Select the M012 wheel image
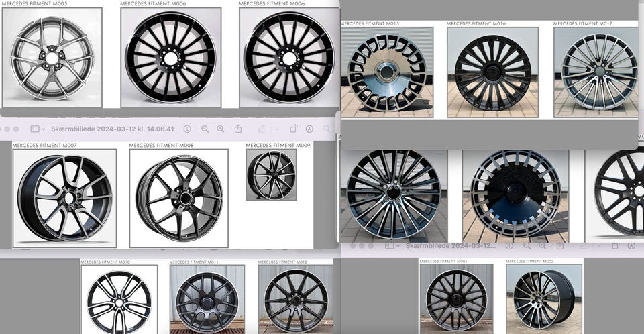644x334 pixels. pos(295,300)
